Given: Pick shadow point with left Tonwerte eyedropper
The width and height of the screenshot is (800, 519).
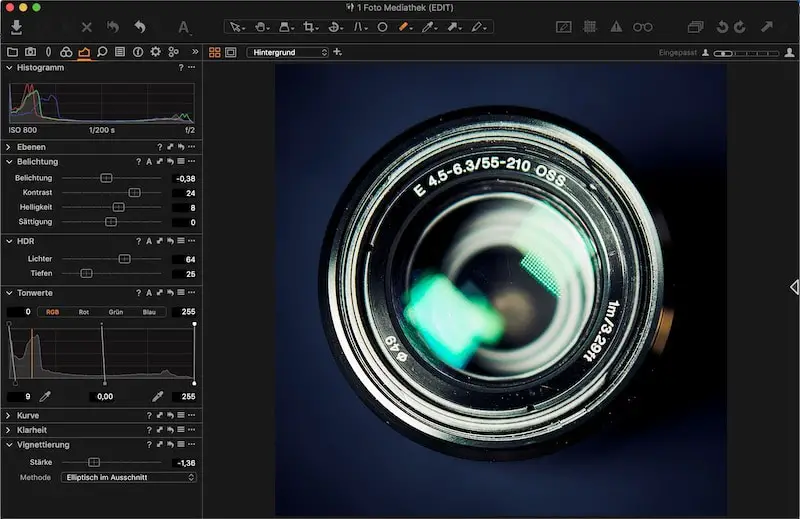Looking at the screenshot, I should (x=45, y=396).
